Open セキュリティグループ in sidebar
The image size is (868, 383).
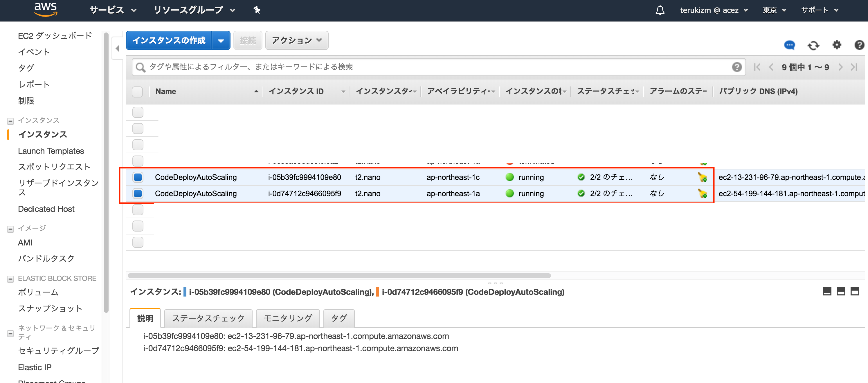coord(59,351)
